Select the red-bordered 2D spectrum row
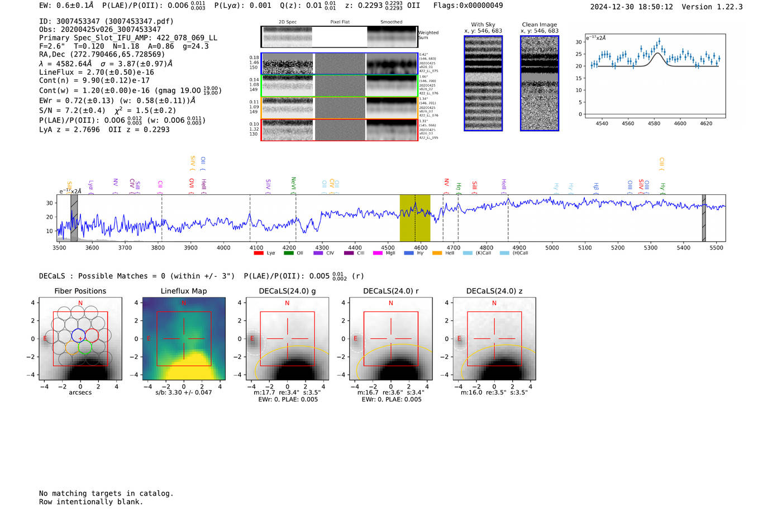This screenshot has width=782, height=532. (340, 130)
